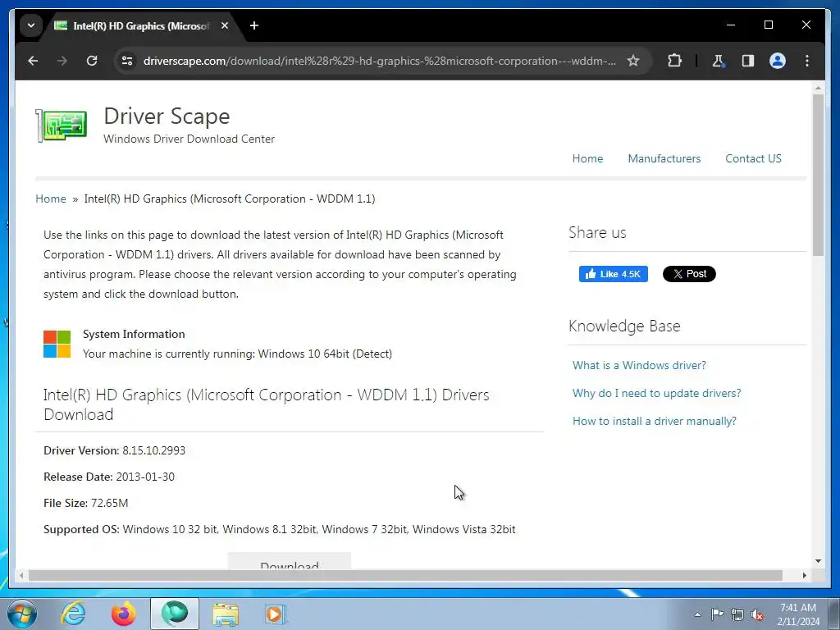Click the Driver Scape circuit board logo
The image size is (840, 630).
pos(62,126)
